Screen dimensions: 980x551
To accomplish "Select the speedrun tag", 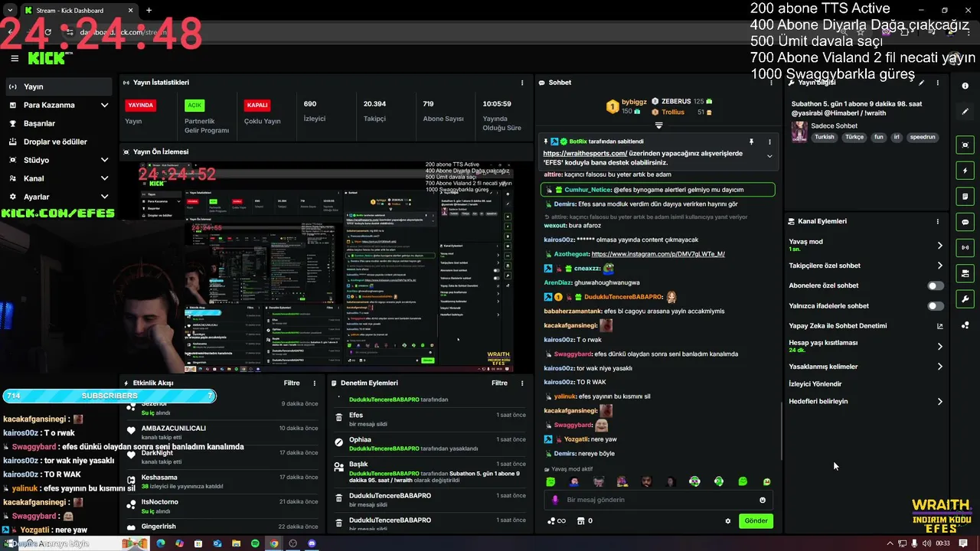I will pos(923,137).
